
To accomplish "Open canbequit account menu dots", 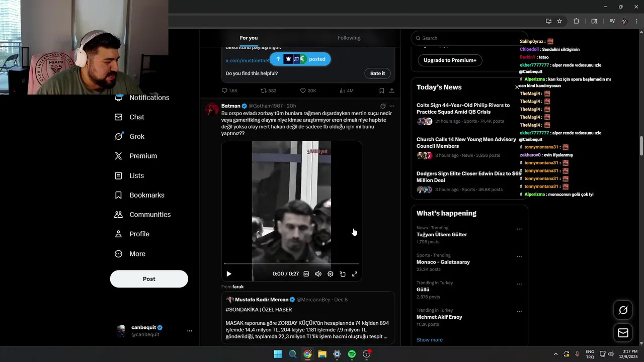I will [190, 331].
